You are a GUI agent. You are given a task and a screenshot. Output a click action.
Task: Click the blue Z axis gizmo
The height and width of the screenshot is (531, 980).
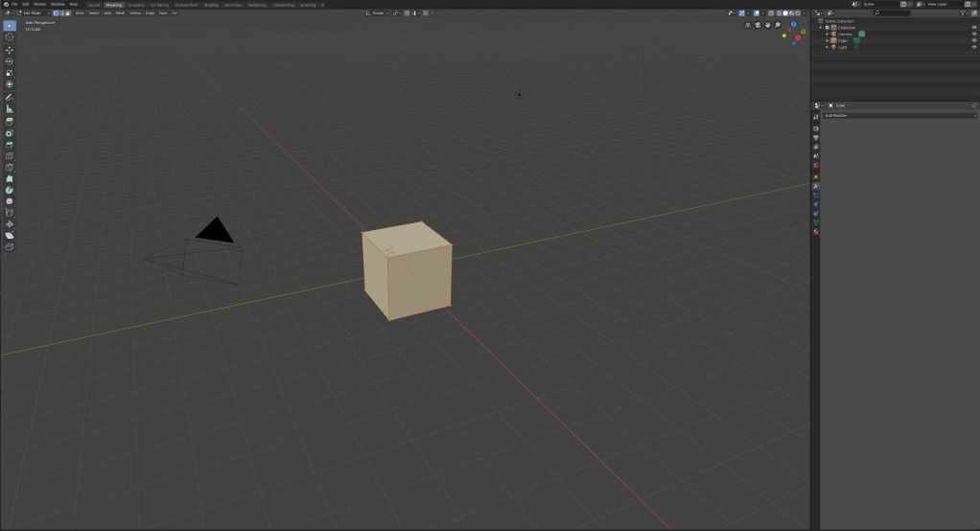[794, 24]
